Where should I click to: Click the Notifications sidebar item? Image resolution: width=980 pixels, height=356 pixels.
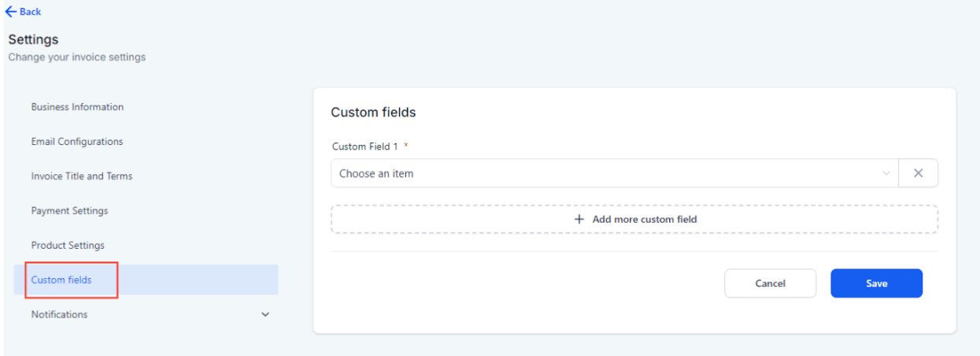click(60, 314)
